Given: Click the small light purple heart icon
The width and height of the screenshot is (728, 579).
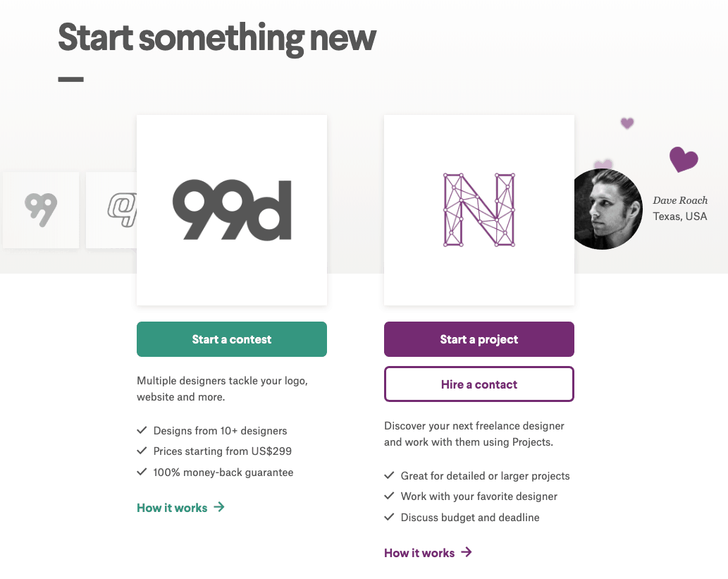Looking at the screenshot, I should click(627, 123).
